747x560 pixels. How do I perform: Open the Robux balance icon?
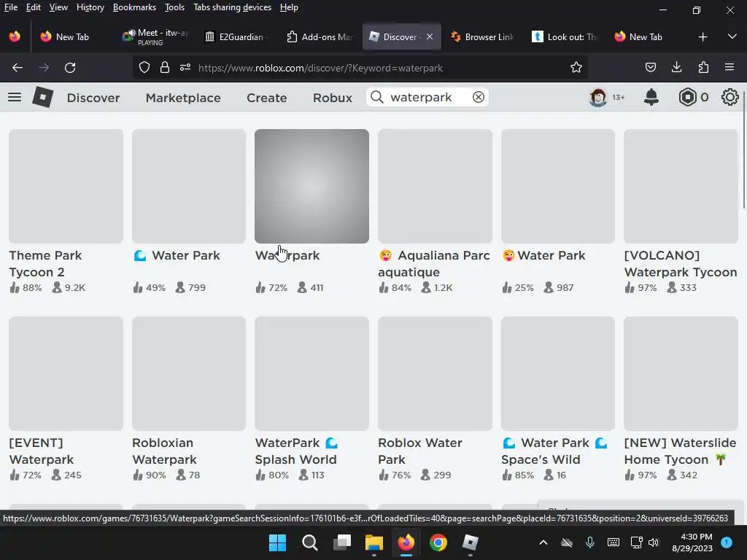coord(687,97)
